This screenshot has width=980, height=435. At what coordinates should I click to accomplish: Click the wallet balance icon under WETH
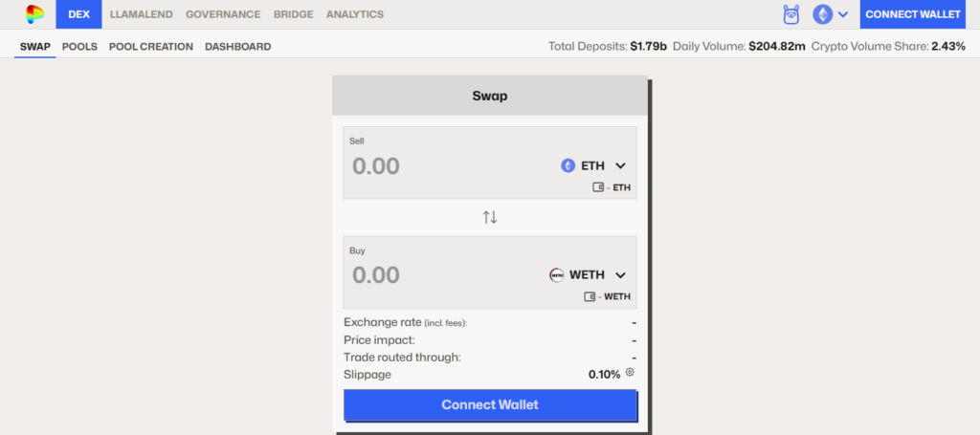590,296
